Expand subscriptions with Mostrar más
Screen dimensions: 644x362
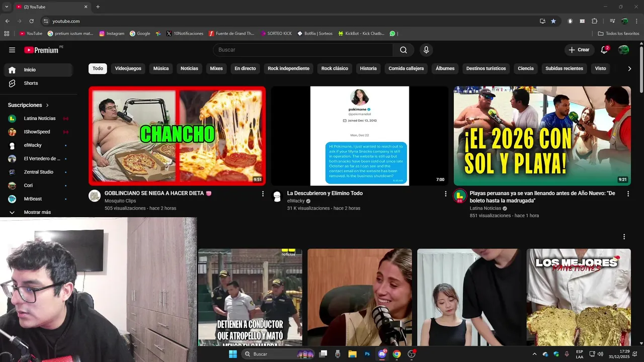pyautogui.click(x=38, y=212)
